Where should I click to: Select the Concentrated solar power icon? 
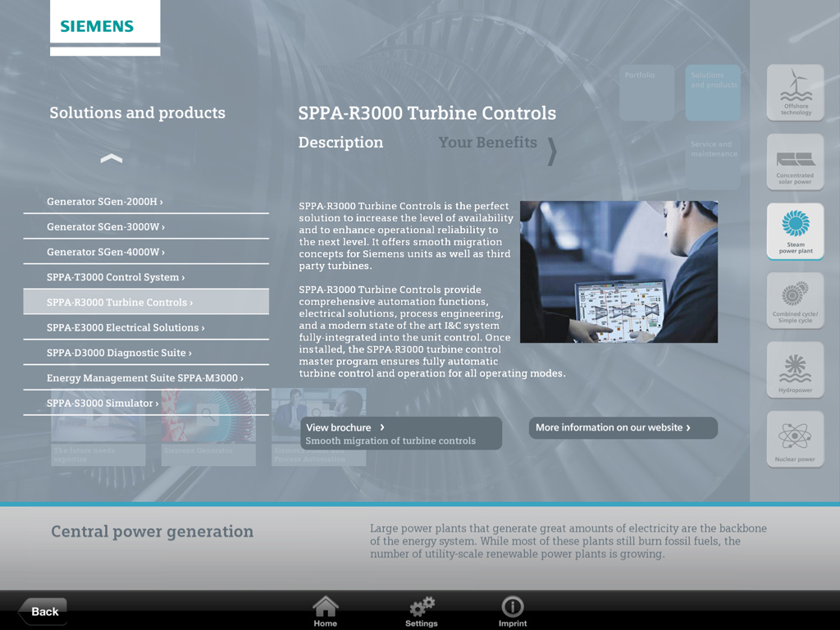click(x=796, y=162)
